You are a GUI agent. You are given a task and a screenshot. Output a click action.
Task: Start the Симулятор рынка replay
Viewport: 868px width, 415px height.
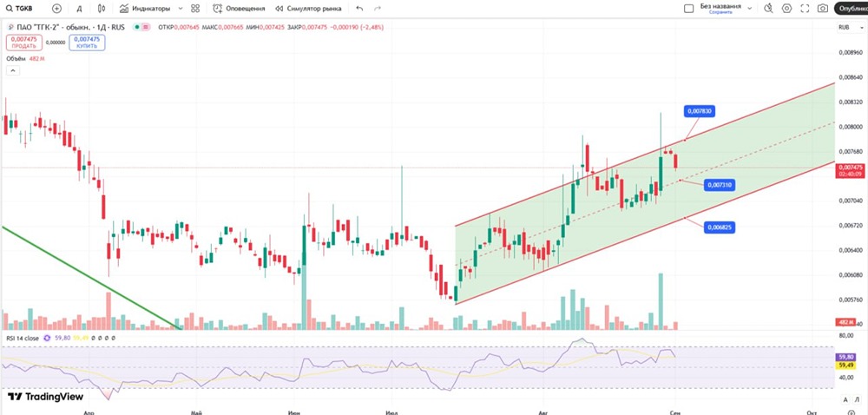pos(308,9)
